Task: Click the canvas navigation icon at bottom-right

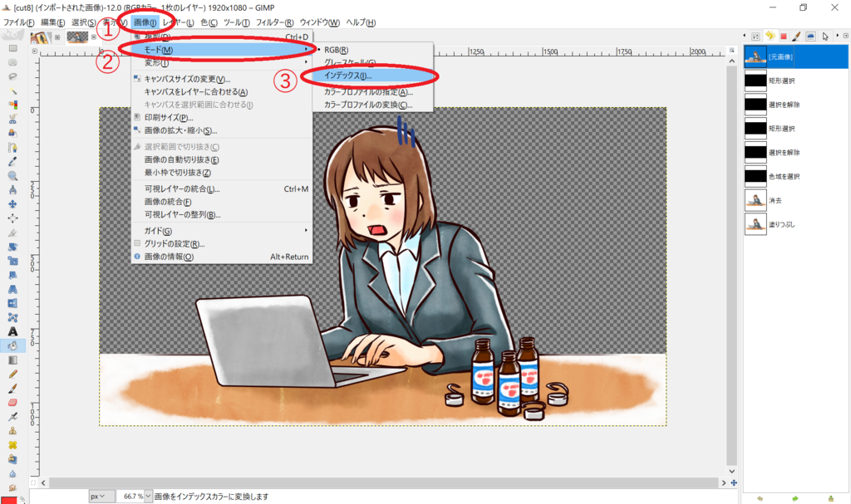Action: tap(734, 482)
